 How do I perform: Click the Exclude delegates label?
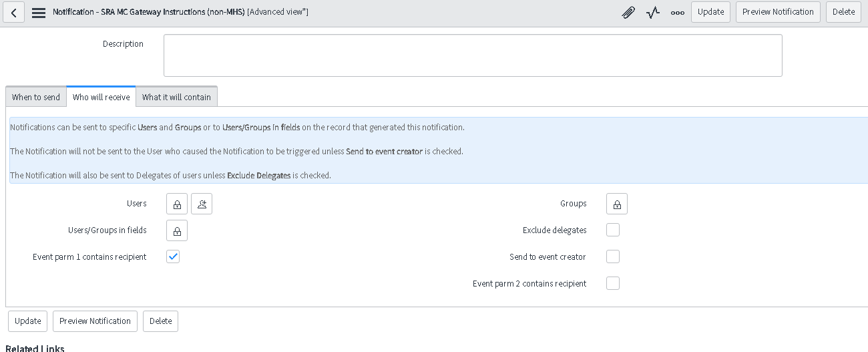pos(555,230)
